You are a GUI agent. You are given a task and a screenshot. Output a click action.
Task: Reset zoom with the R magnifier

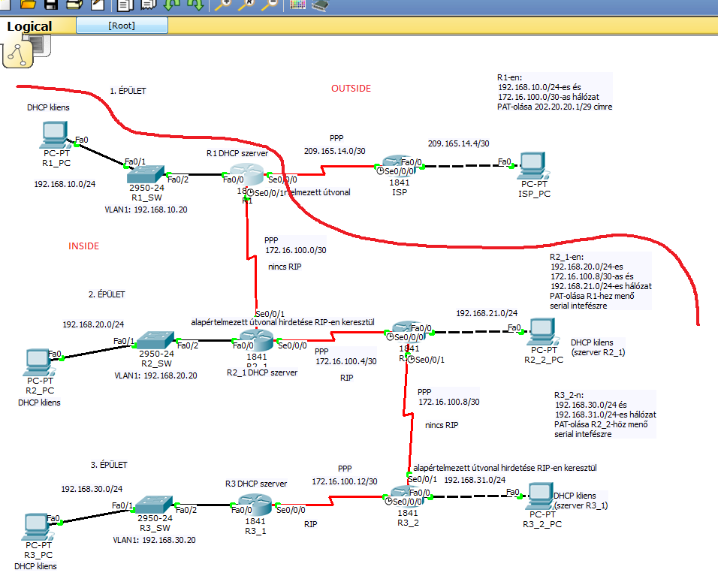coord(246,5)
